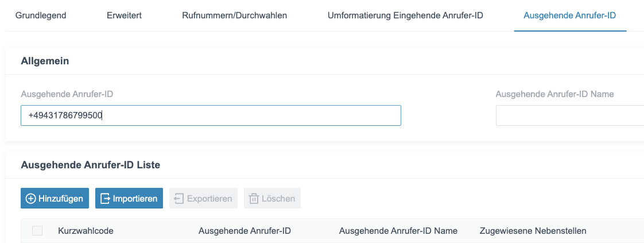
Task: Click the import arrow icon on Importieren
Action: click(x=105, y=199)
